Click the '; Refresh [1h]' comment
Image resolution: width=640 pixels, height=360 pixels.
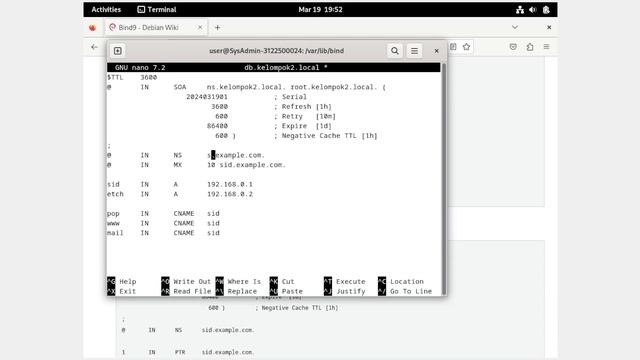click(302, 107)
